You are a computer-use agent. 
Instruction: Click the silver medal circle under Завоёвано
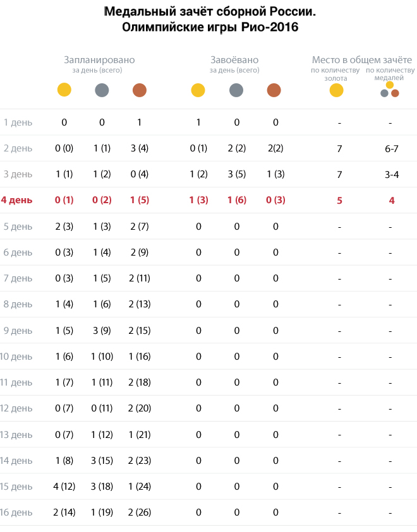236,90
